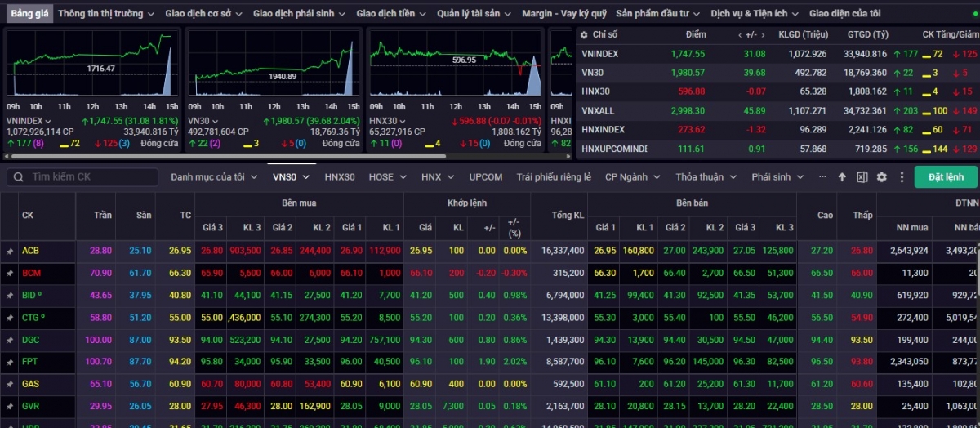
Task: Click the upward arrow collapse icon
Action: tap(843, 177)
